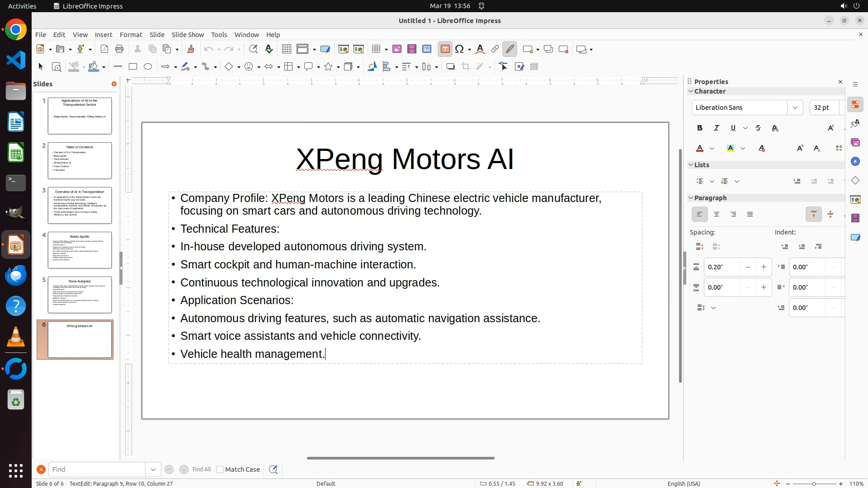868x488 pixels.
Task: Click the Find All button
Action: (x=201, y=469)
